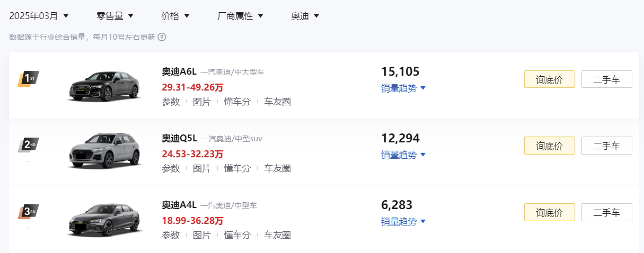Click the 1st place rank badge
Screen dimensions: 644x253
(28, 79)
